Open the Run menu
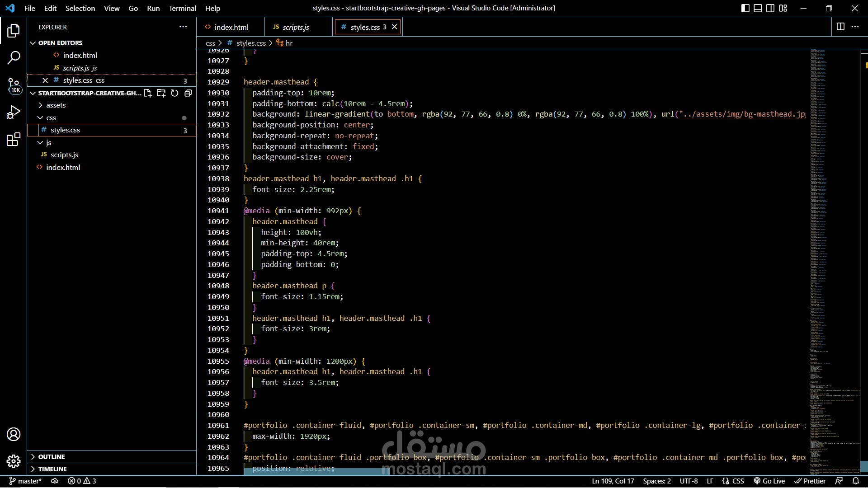 click(153, 8)
